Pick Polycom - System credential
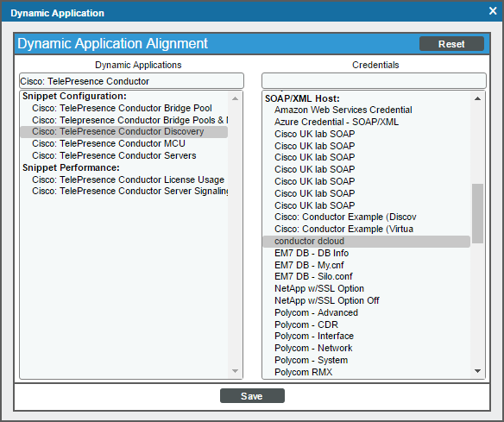504x422 pixels. pos(367,360)
